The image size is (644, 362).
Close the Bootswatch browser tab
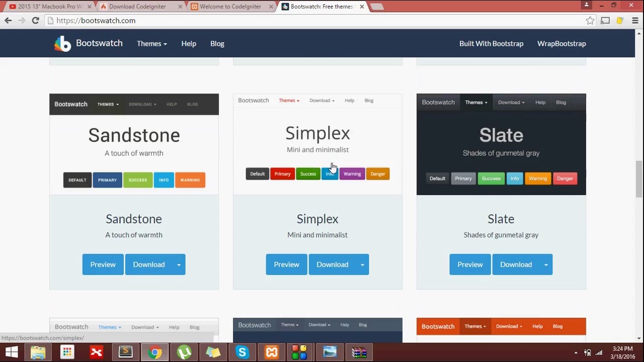tap(362, 7)
